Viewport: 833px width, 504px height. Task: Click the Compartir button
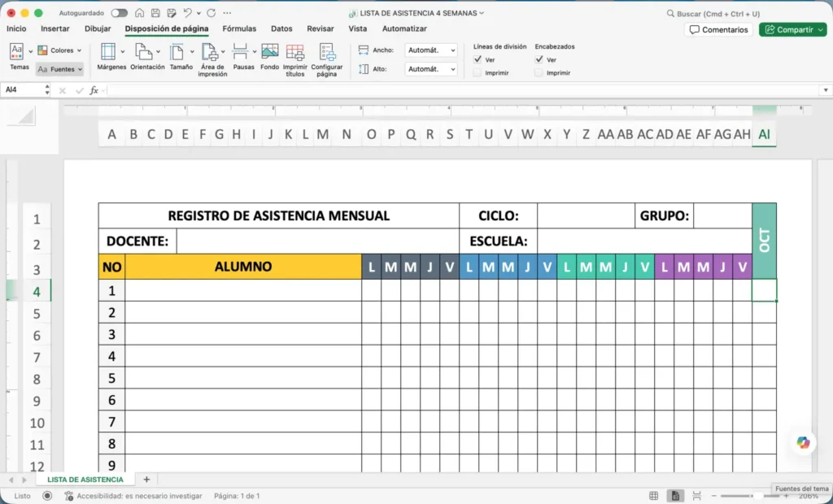coord(792,30)
